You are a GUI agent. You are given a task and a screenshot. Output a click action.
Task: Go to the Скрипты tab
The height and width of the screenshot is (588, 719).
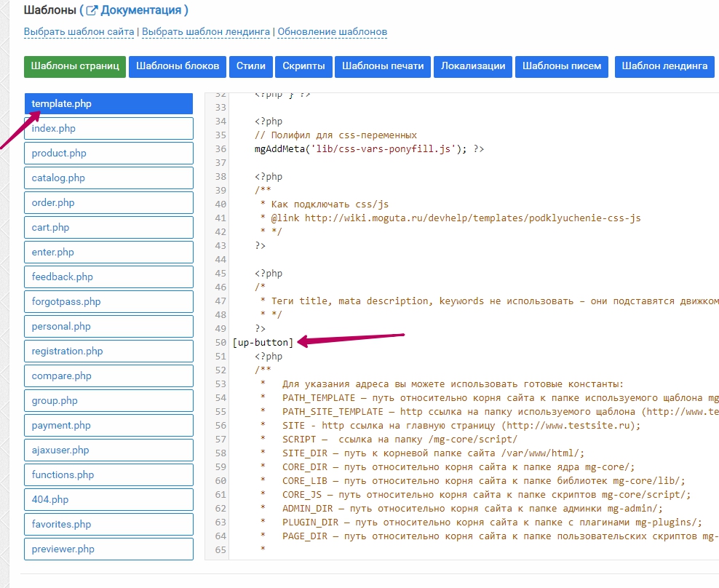pos(304,66)
